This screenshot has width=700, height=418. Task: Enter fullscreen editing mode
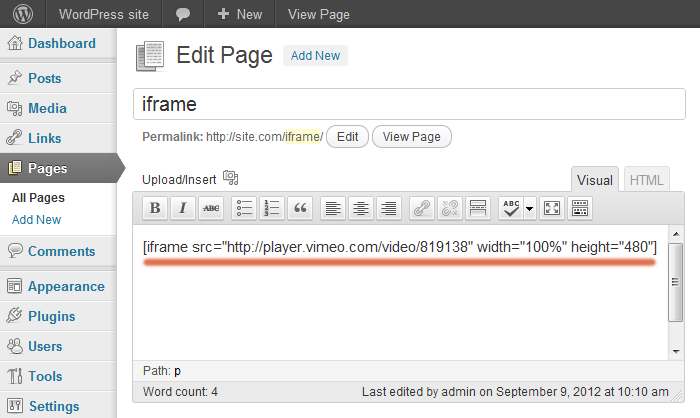click(x=552, y=208)
